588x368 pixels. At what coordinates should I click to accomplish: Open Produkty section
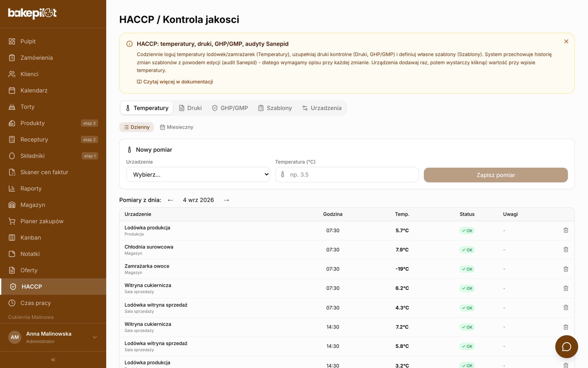(x=53, y=123)
